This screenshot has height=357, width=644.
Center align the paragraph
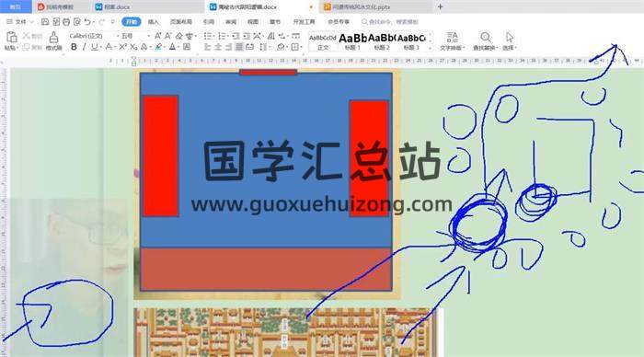pos(218,47)
